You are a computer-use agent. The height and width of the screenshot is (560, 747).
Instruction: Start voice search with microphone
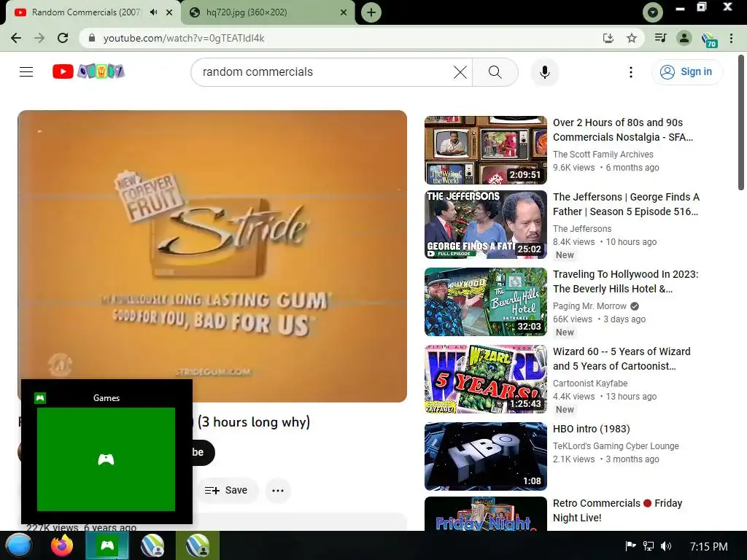pos(544,72)
